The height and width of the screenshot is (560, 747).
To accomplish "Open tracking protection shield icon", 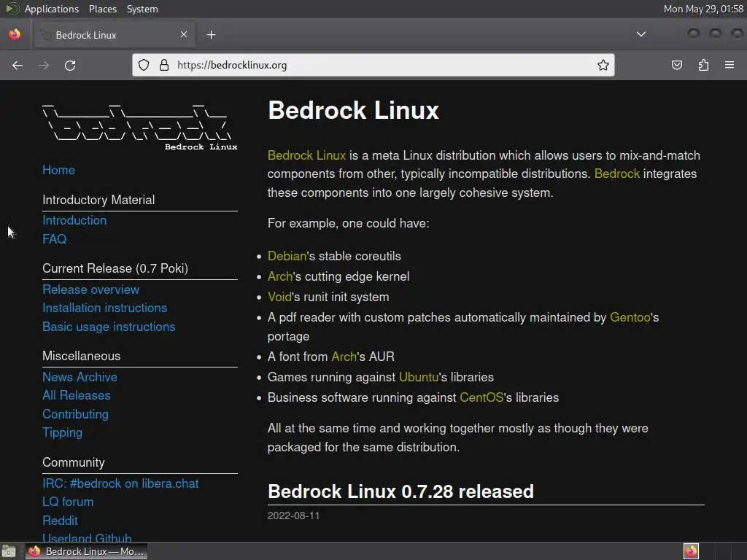I will pos(144,65).
